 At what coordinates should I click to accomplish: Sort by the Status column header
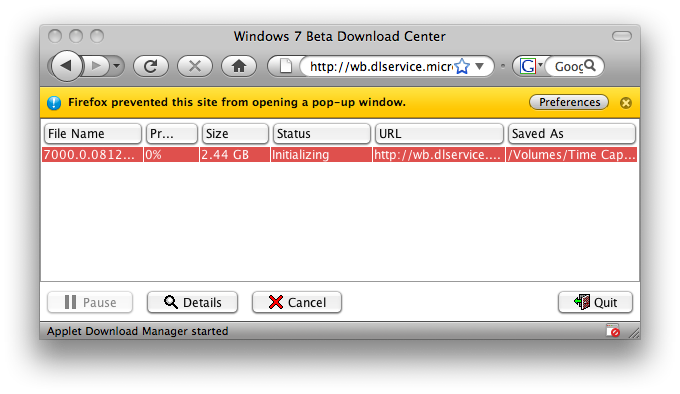322,134
